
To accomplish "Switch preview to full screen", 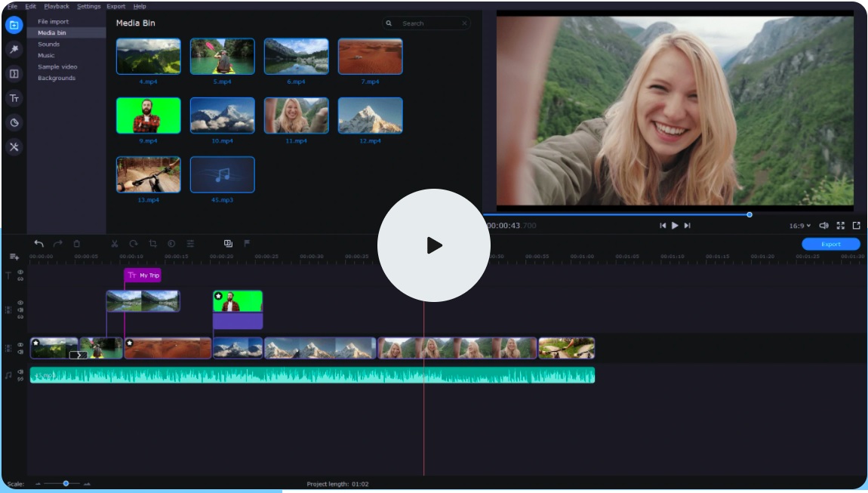I will 840,226.
